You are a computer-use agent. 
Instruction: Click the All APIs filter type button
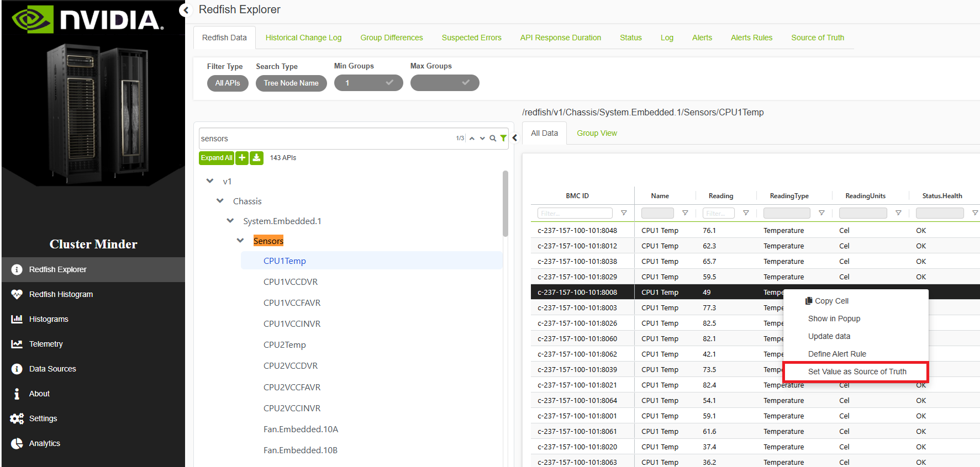[x=228, y=83]
